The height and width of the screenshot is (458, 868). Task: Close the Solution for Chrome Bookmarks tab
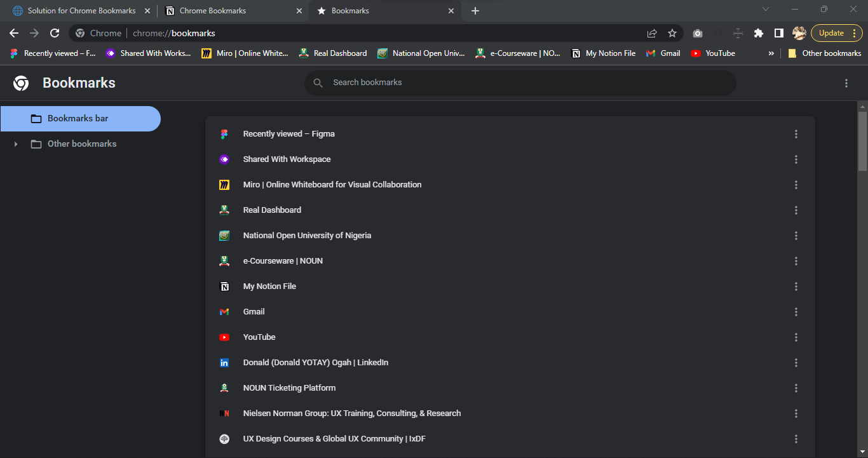147,11
